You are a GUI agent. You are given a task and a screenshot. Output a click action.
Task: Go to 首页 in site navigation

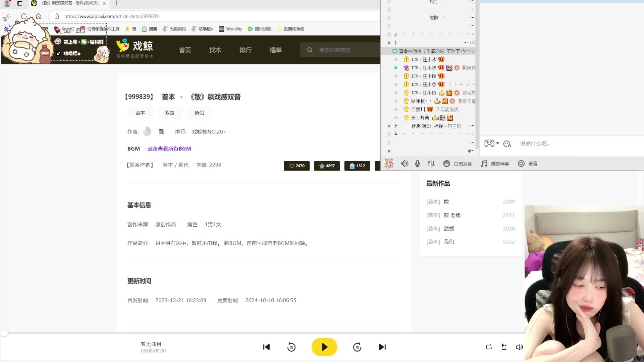pos(185,50)
